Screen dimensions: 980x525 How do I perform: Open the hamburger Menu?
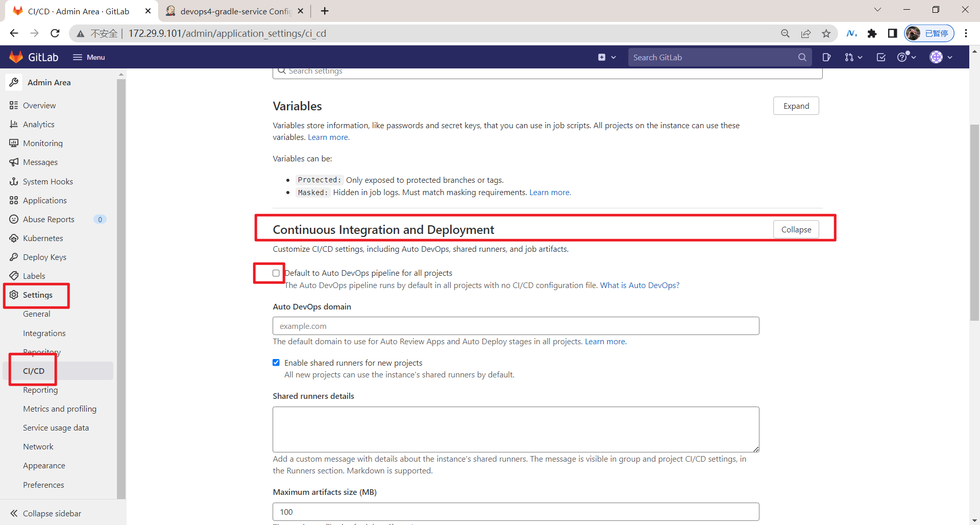click(x=89, y=57)
